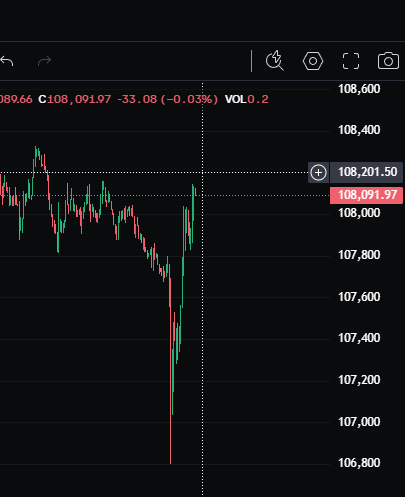Click the 107,000 price axis label
The image size is (405, 497).
(359, 422)
